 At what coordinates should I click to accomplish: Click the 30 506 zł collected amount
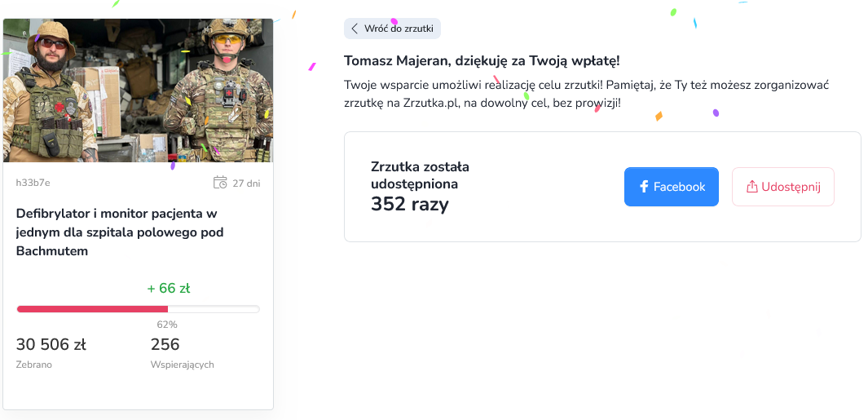51,344
